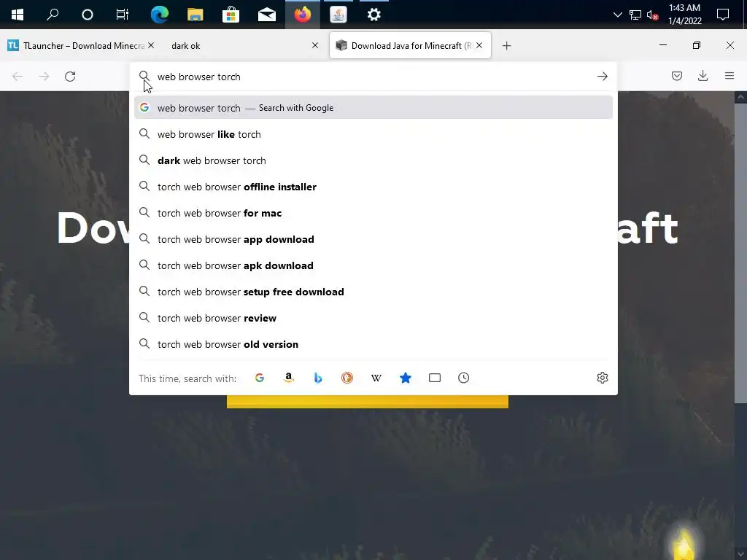Open clock showing 1:43 AM
The image size is (747, 560).
pos(684,15)
